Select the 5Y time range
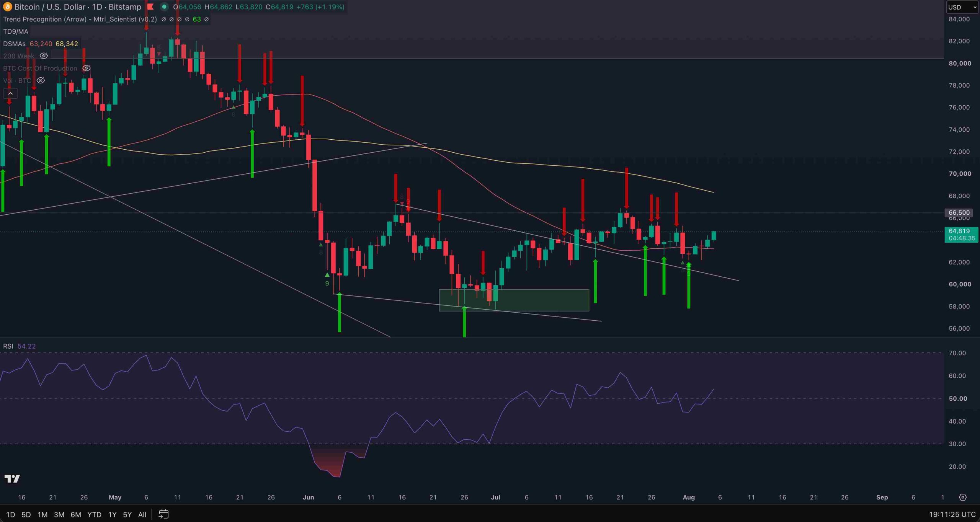This screenshot has width=980, height=522. (x=127, y=514)
